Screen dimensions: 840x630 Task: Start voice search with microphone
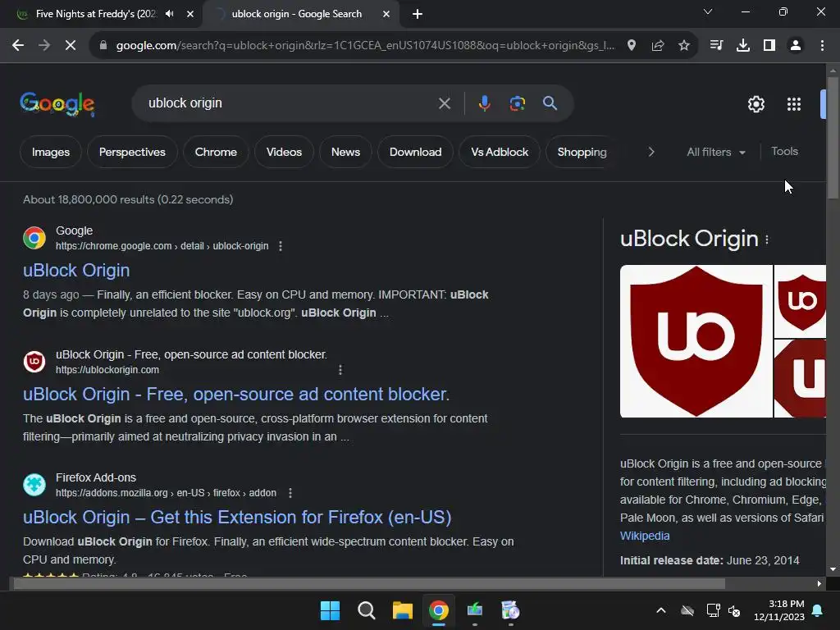coord(484,103)
